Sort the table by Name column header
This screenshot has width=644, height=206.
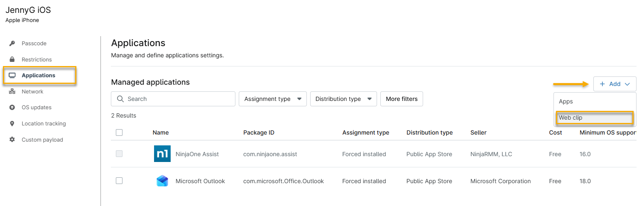tap(161, 132)
